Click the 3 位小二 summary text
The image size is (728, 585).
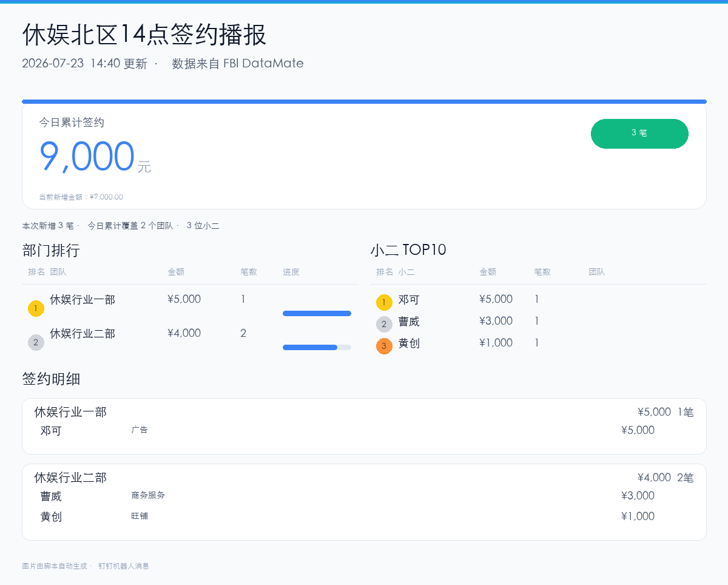point(203,226)
